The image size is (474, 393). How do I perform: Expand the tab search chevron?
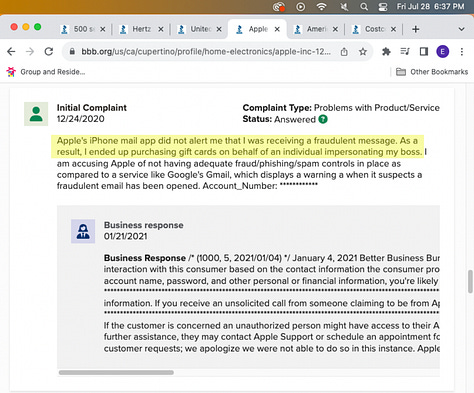[x=461, y=29]
